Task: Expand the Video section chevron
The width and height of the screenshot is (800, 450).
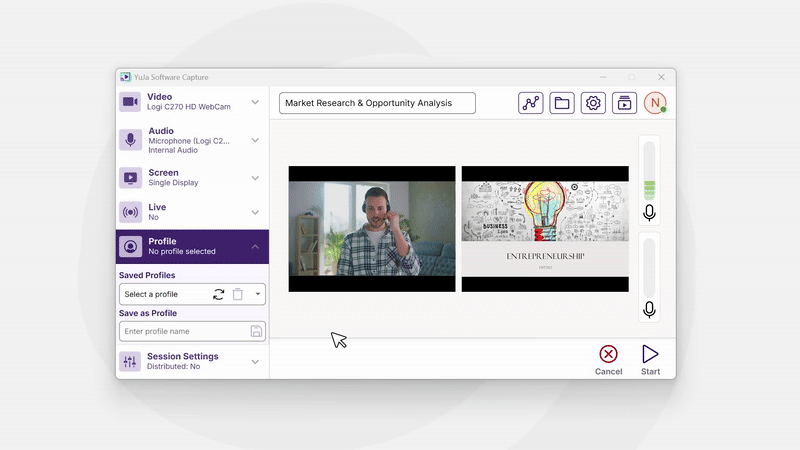Action: tap(255, 102)
